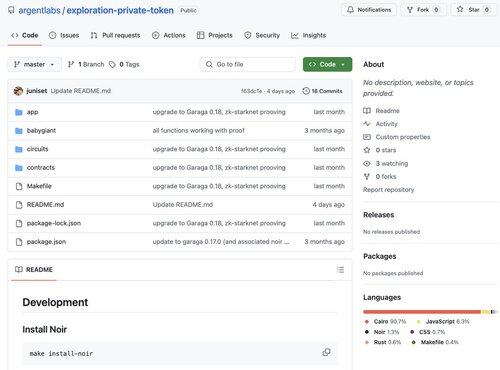Screen dimensions: 500x370
Task: Open the Packages heading link
Action: coord(380,256)
